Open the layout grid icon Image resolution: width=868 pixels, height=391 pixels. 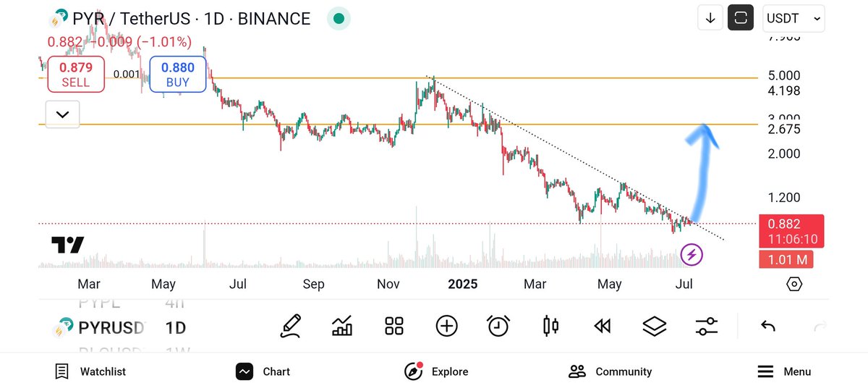394,327
